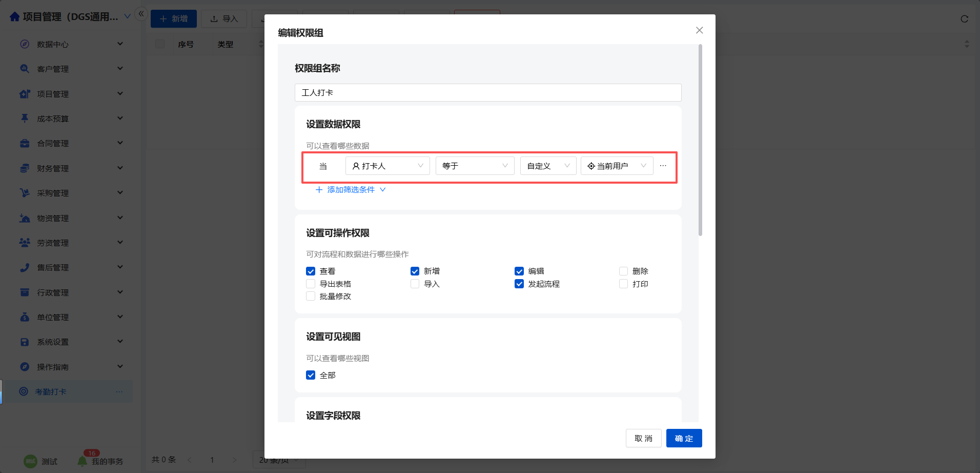
Task: Open the 打卡人 field dropdown
Action: click(387, 166)
